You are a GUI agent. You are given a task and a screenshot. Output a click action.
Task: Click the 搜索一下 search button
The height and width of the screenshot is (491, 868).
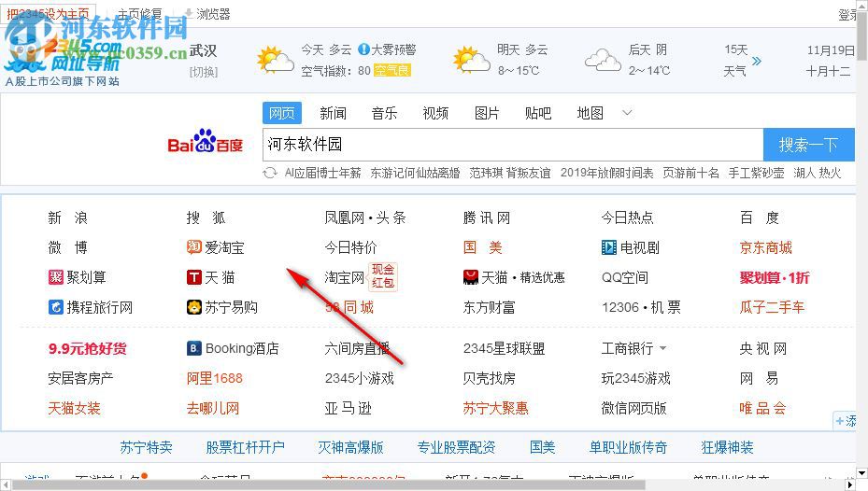(809, 145)
